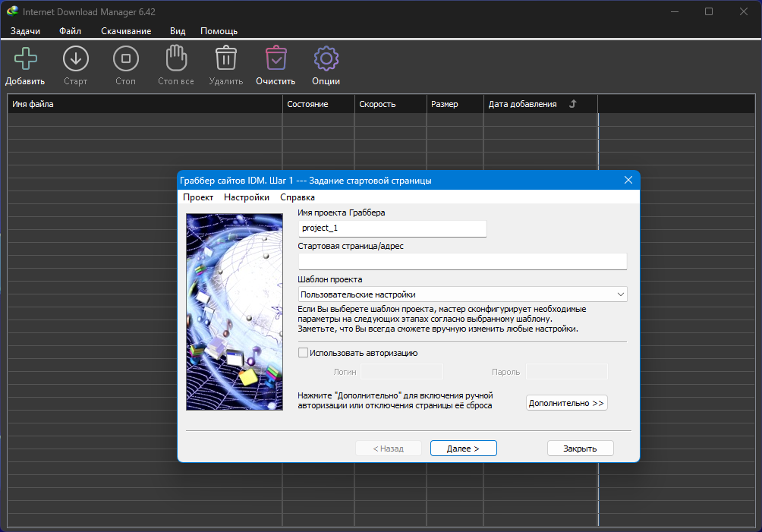Image resolution: width=762 pixels, height=532 pixels.
Task: Open the Проект menu in grabber dialog
Action: coord(198,197)
